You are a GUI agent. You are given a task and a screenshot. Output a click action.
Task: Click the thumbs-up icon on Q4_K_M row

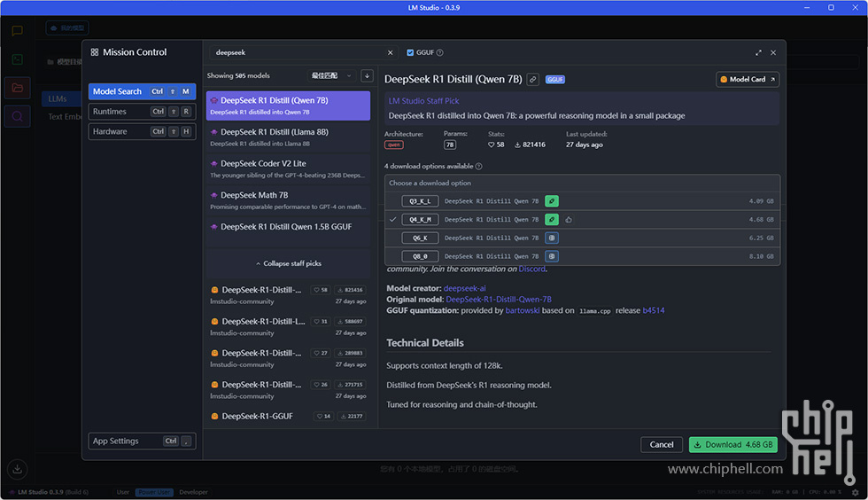(x=569, y=220)
